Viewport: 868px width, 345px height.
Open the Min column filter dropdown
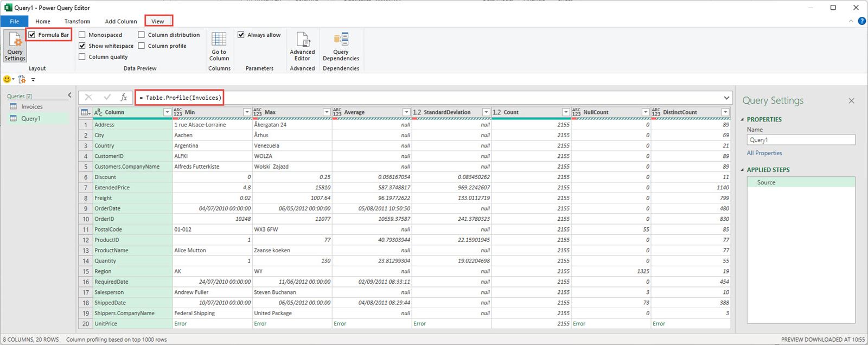pos(247,112)
